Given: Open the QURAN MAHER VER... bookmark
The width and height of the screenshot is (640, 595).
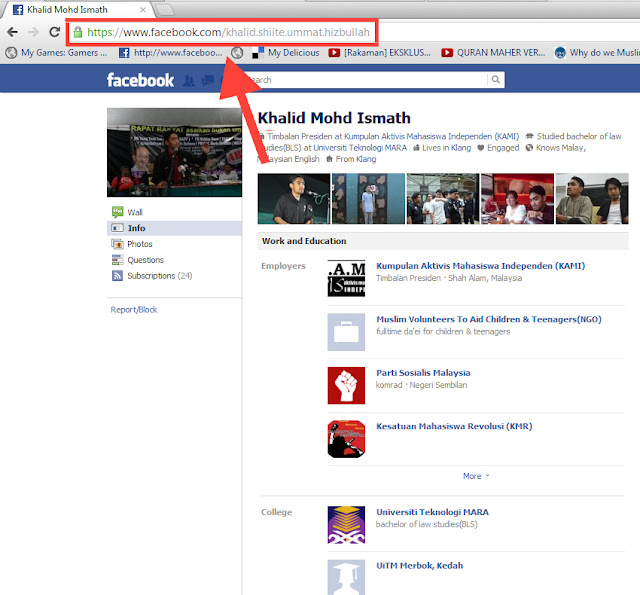Looking at the screenshot, I should click(x=494, y=53).
